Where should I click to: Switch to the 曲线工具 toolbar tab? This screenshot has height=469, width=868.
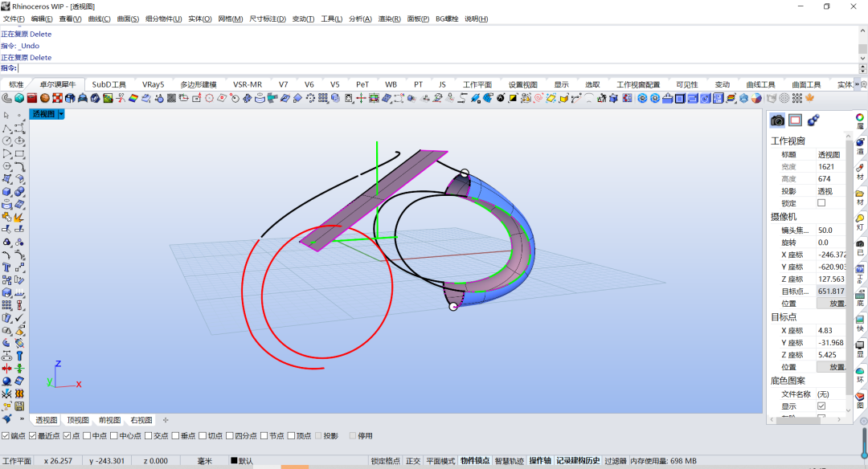[x=760, y=84]
